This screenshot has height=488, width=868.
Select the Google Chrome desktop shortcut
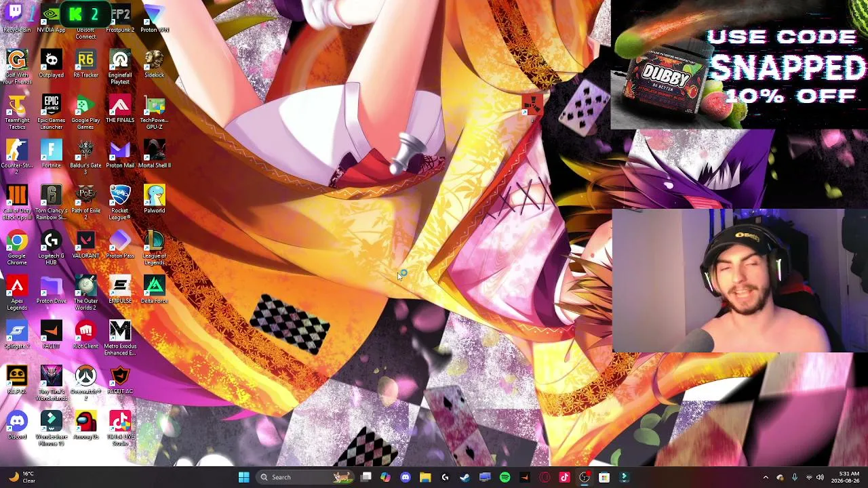(x=17, y=249)
